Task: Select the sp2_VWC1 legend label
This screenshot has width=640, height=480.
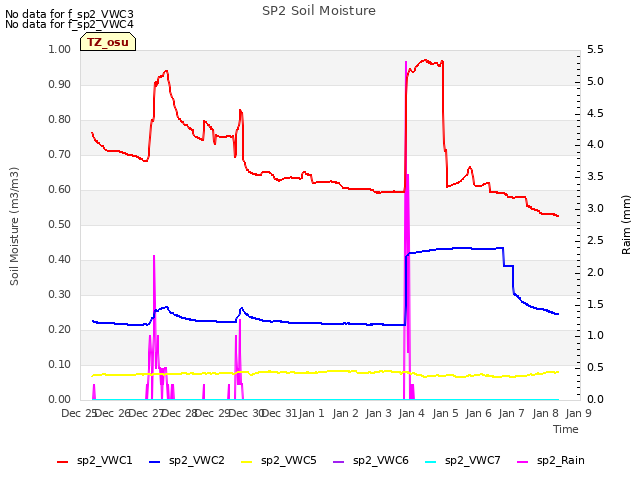Action: (x=105, y=461)
